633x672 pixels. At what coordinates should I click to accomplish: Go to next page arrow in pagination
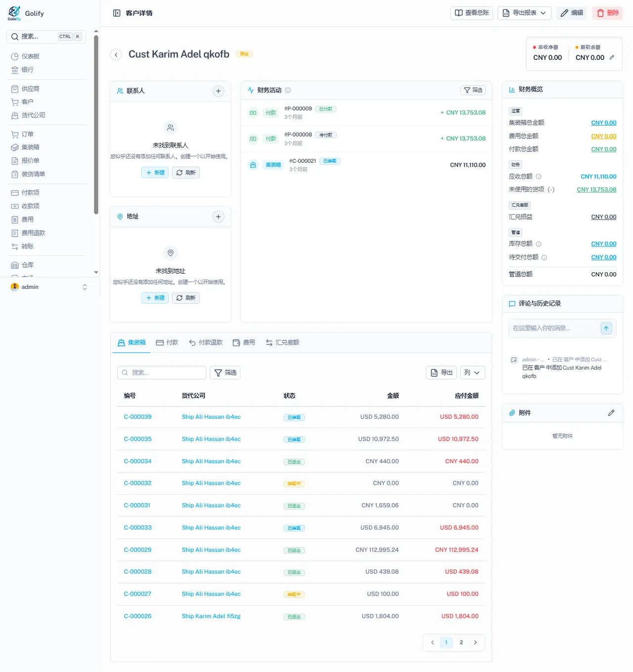coord(476,642)
